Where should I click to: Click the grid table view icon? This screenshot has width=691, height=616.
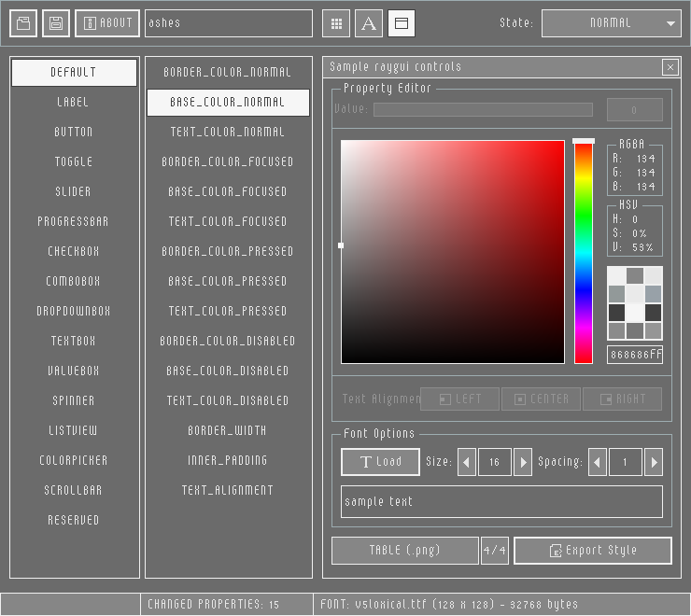(336, 23)
